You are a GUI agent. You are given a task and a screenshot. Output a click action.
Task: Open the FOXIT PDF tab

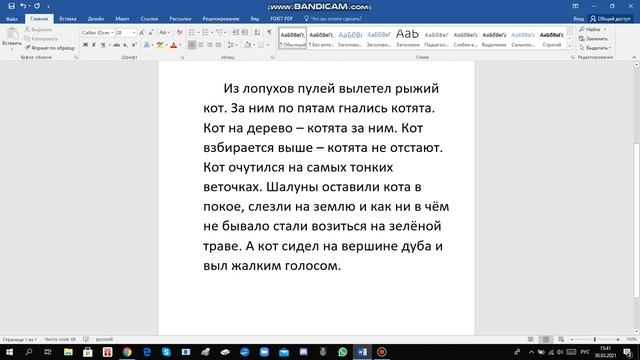[281, 19]
